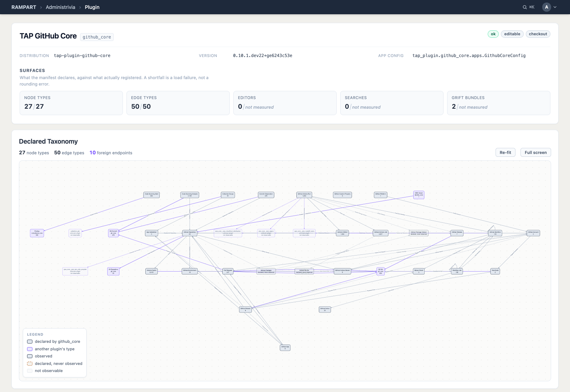
Task: Click the ok status badge
Action: click(x=493, y=34)
